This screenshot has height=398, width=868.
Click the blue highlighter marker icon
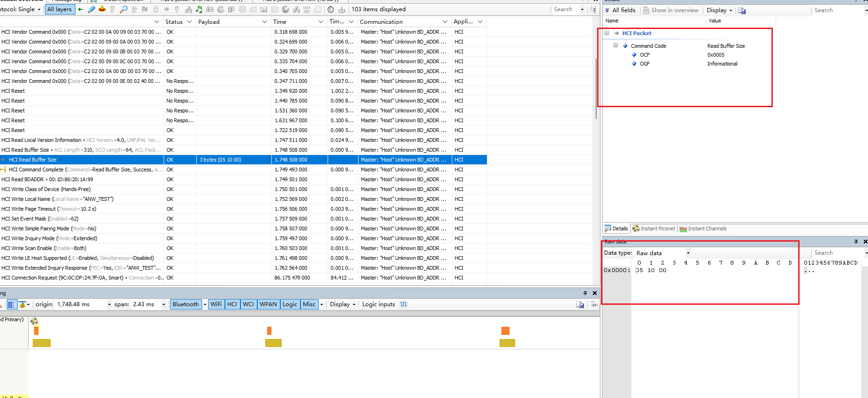[x=91, y=9]
